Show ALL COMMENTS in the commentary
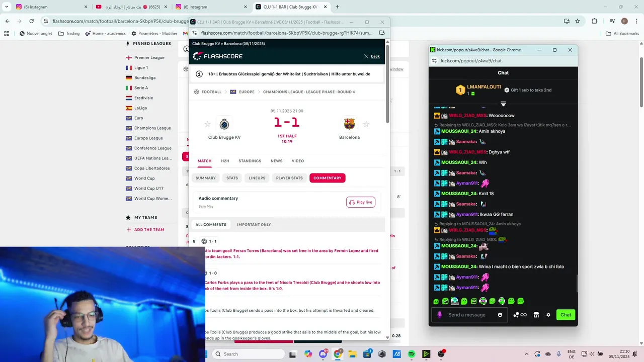This screenshot has width=644, height=362. pos(211,225)
